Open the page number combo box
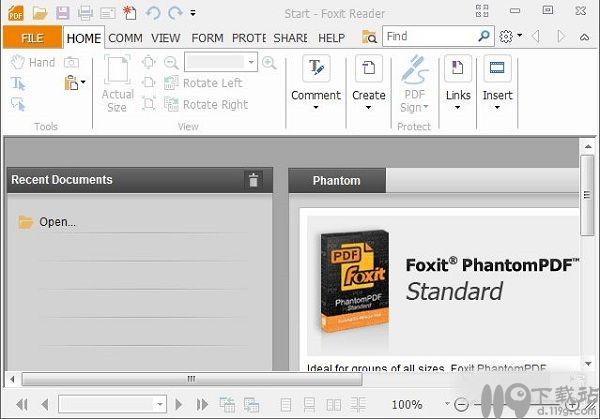Image resolution: width=600 pixels, height=419 pixels. [112, 404]
